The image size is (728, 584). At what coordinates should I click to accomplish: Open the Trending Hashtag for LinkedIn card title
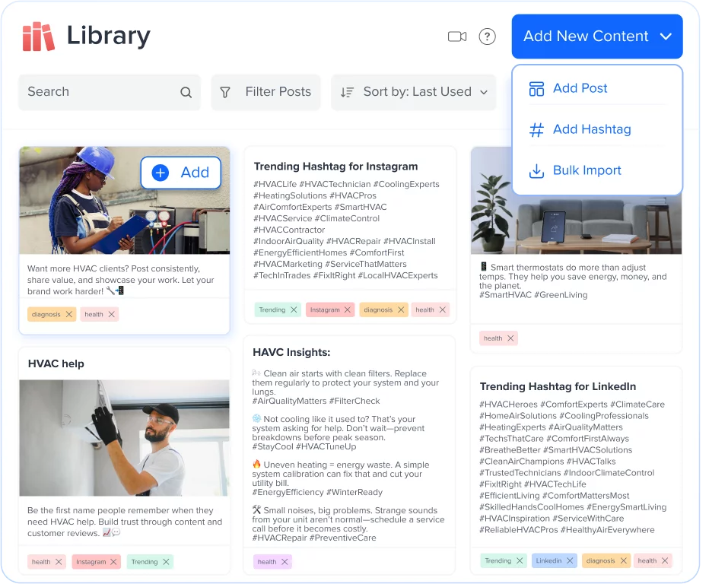point(558,386)
